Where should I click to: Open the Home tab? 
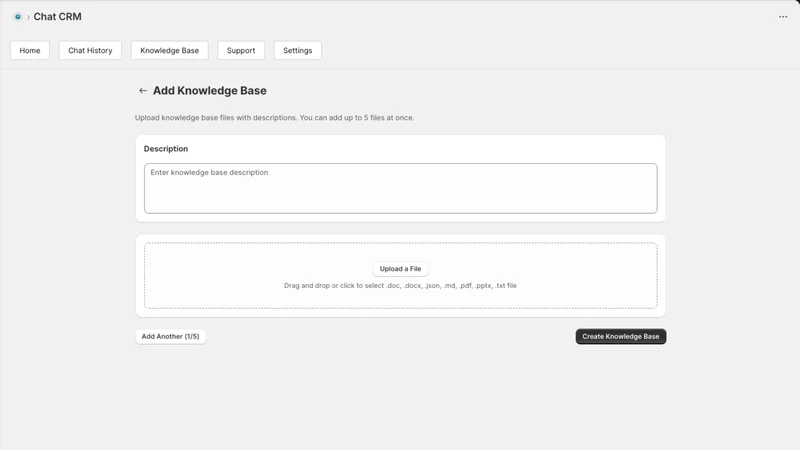(x=30, y=51)
